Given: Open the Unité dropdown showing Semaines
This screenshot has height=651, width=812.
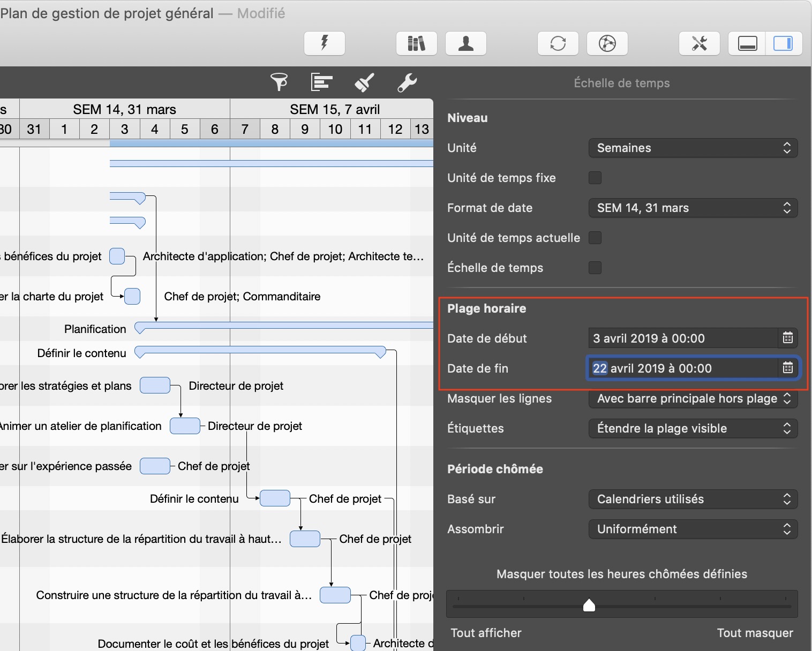Looking at the screenshot, I should pos(693,148).
